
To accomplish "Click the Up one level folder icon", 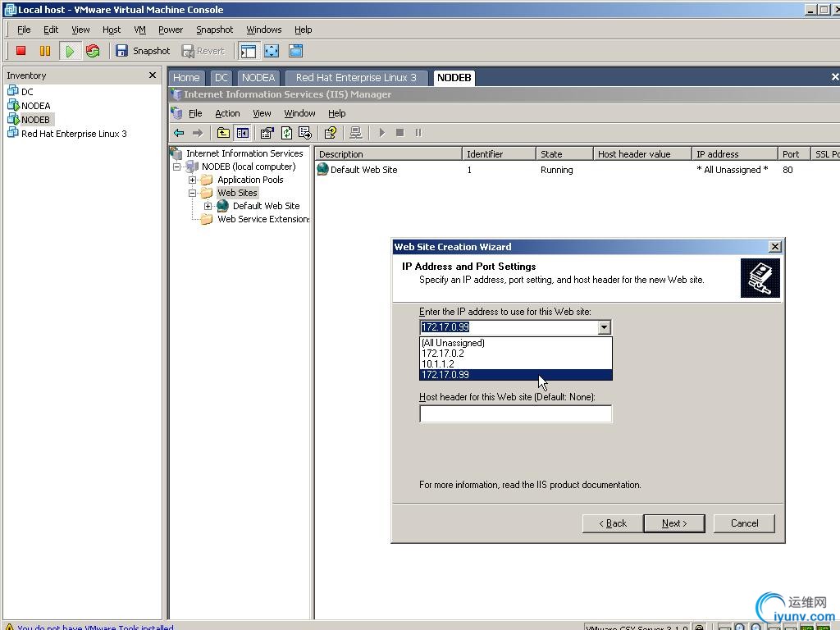I will click(x=223, y=132).
